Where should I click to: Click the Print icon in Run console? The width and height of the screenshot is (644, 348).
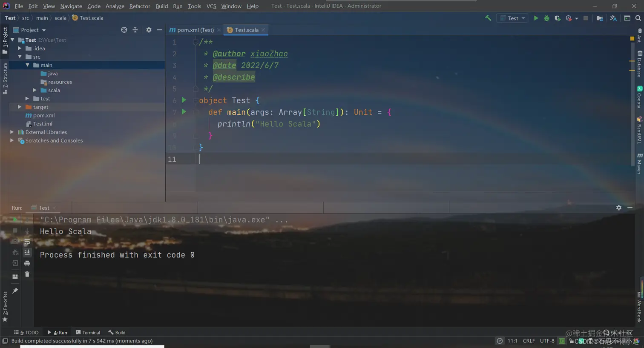click(27, 263)
